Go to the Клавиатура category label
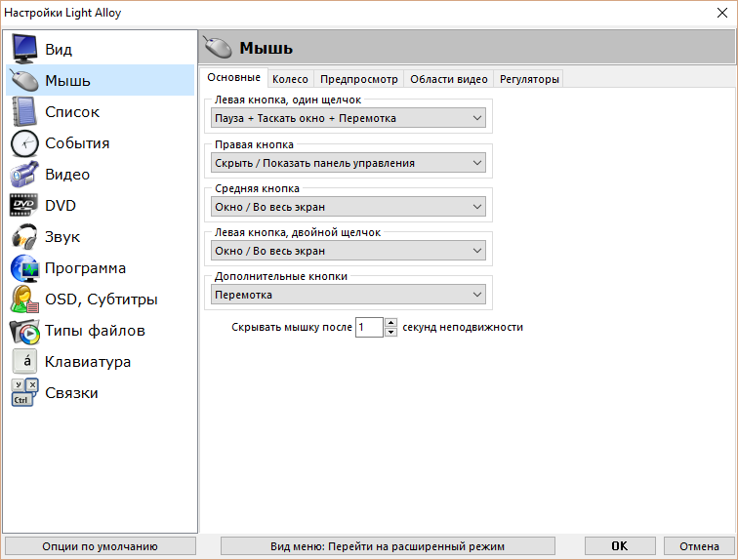This screenshot has height=560, width=738. pyautogui.click(x=88, y=362)
